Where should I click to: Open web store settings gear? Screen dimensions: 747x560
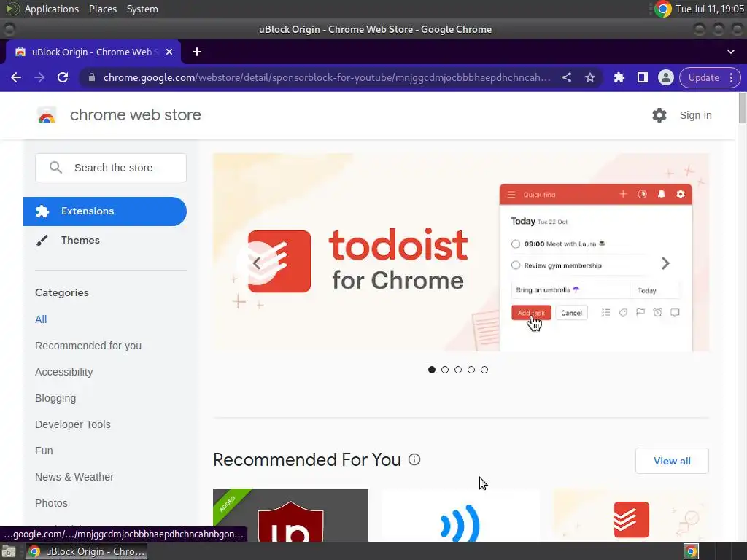[x=659, y=115]
